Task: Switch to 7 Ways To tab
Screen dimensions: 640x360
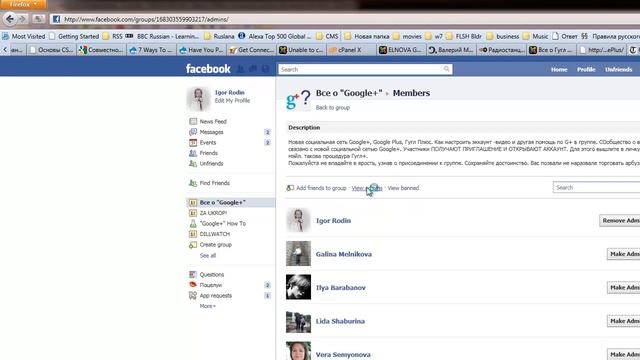Action: point(151,50)
